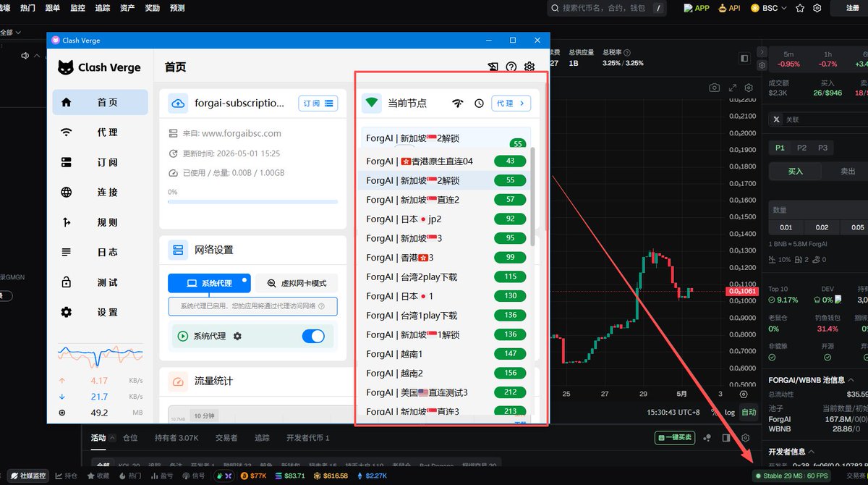Open 订阅 subscriptions page in Clash Verge sidebar
Viewport: 868px width, 485px height.
(x=100, y=162)
